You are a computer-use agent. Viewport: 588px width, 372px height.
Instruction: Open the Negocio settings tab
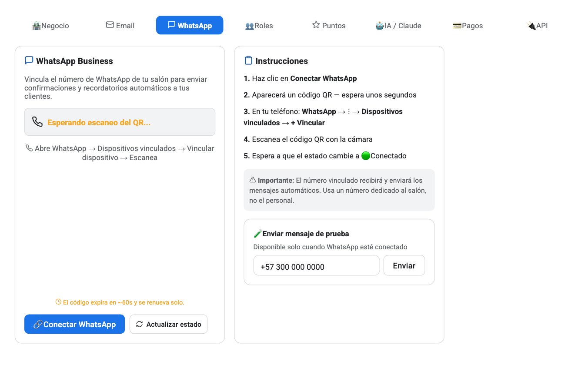(x=51, y=26)
